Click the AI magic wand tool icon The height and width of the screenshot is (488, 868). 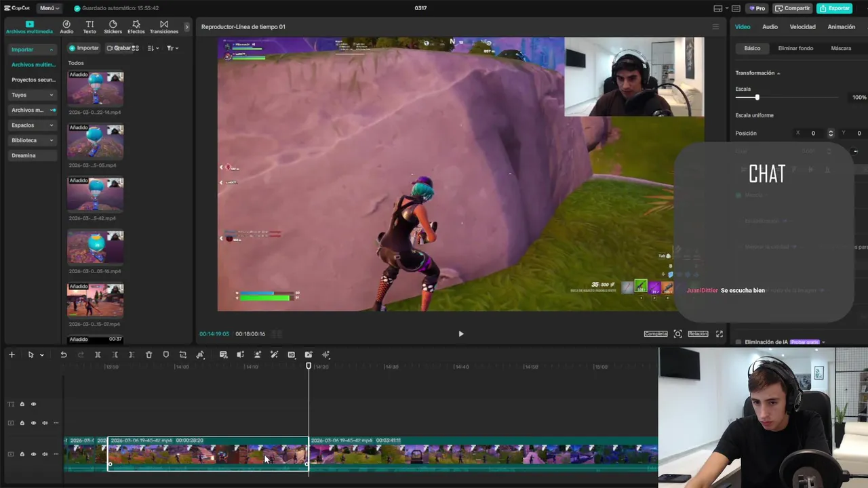click(x=274, y=354)
